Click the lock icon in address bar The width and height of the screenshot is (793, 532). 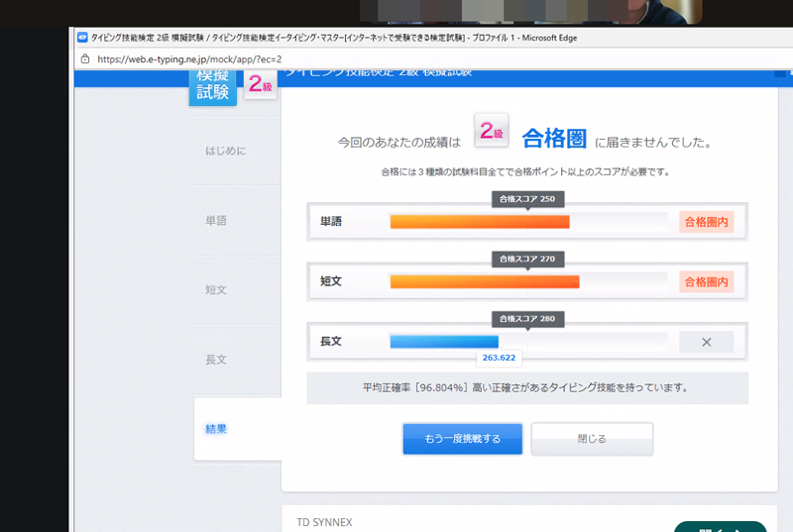pos(84,59)
